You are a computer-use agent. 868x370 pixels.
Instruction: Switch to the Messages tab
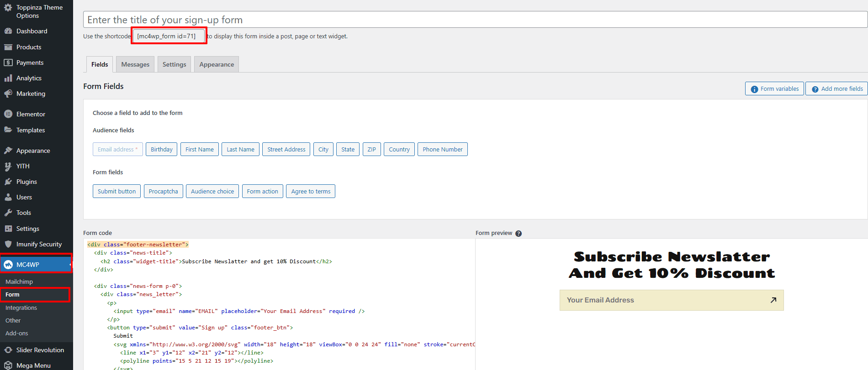[x=135, y=64]
